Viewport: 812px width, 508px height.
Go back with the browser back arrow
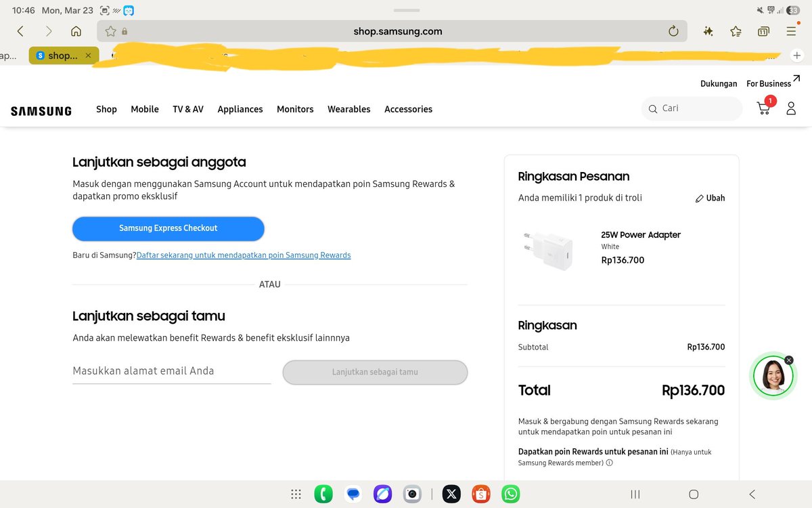click(x=20, y=31)
